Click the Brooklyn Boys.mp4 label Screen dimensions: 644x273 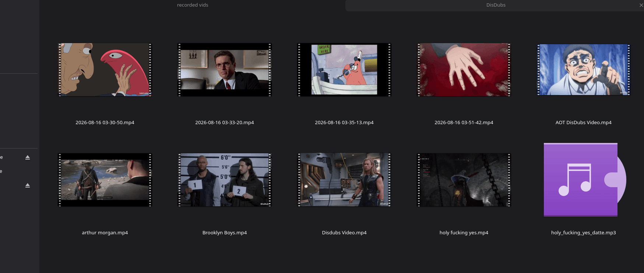point(225,233)
